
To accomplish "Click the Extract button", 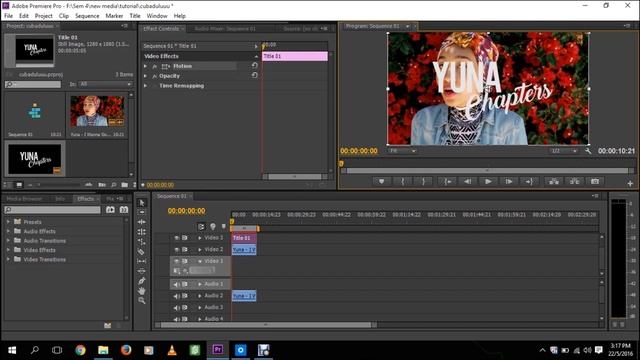I will 574,182.
